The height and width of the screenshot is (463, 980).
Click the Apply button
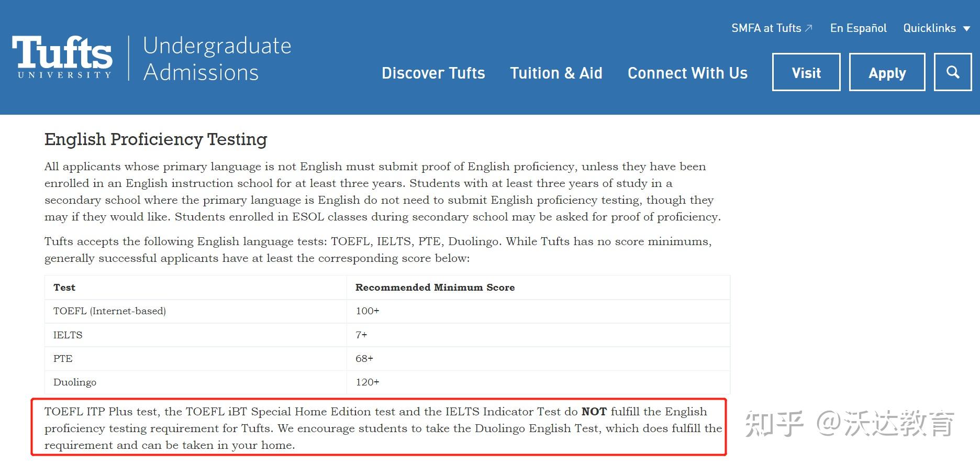(x=887, y=72)
